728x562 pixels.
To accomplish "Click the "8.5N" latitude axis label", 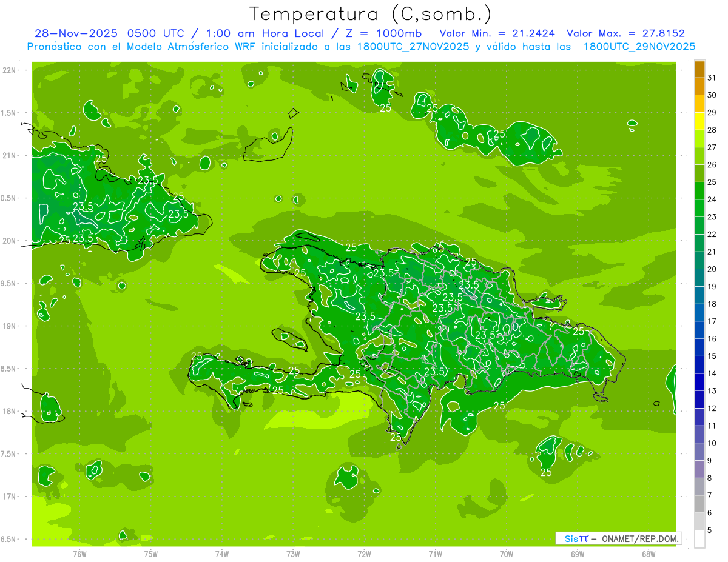I will tap(8, 369).
